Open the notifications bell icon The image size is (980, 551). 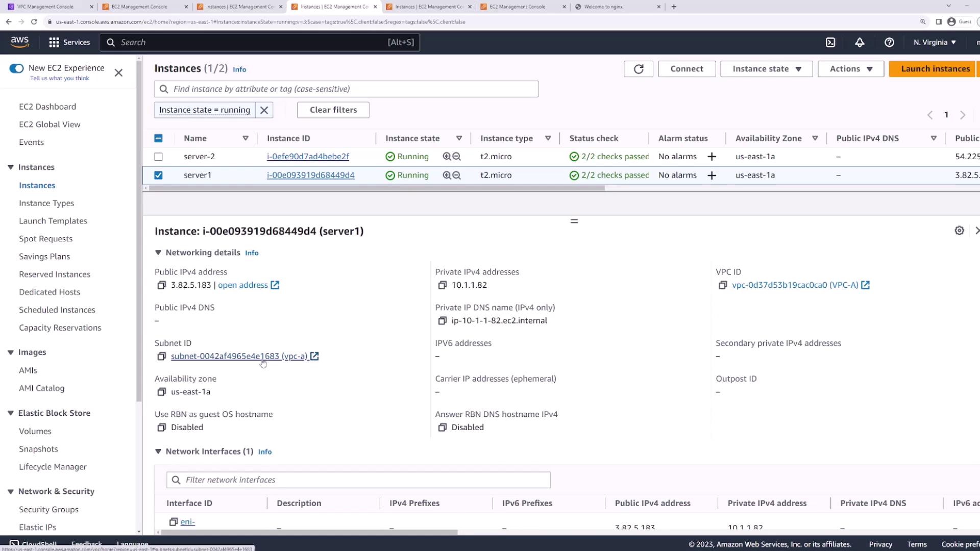pyautogui.click(x=860, y=42)
